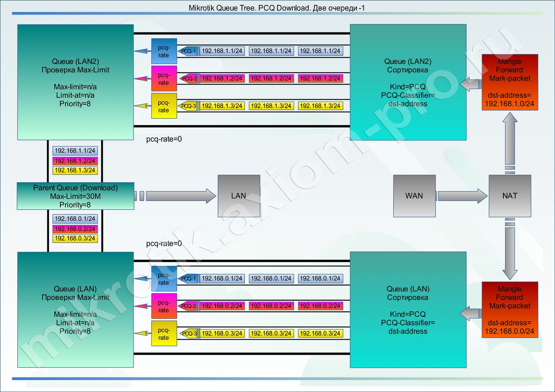Select the Queue (LAN2) Проверка Max-Limit block

pos(75,82)
